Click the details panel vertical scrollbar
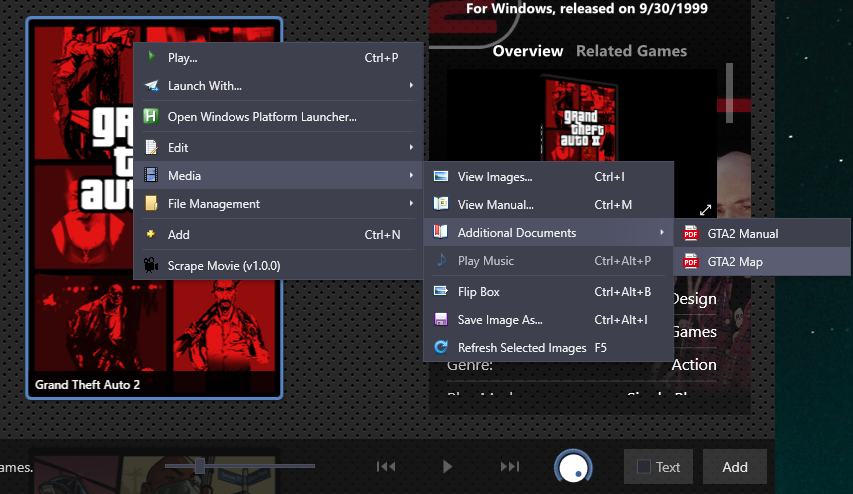Screen dimensions: 853x494 729,92
